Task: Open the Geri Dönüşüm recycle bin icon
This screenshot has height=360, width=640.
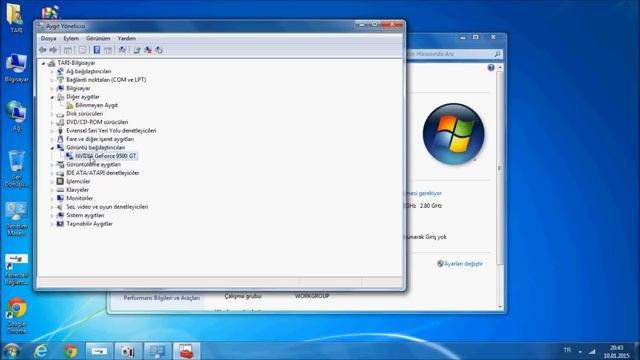Action: [x=16, y=169]
